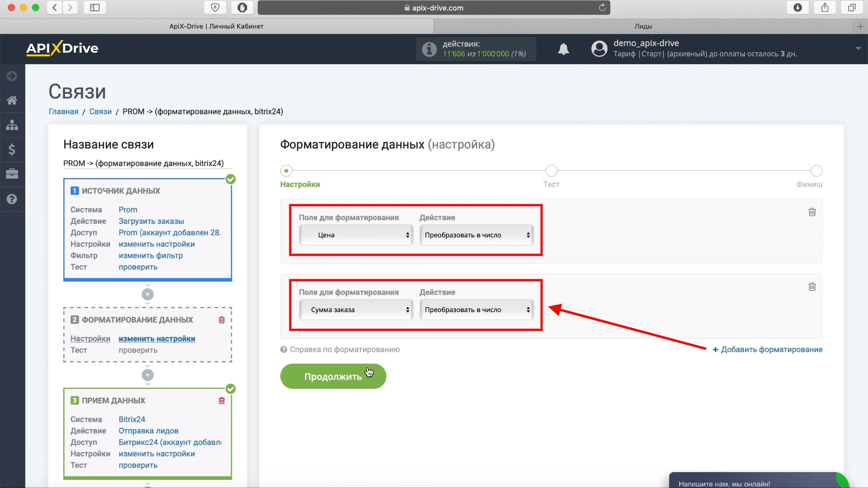Click Битрикс24 (аккаунт добавлен access link
This screenshot has width=868, height=488.
tap(170, 442)
